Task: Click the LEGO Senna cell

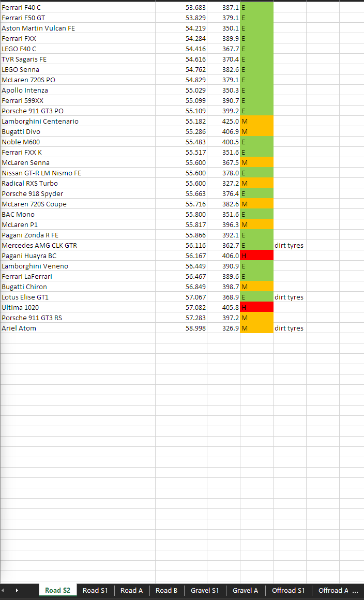Action: (x=78, y=69)
